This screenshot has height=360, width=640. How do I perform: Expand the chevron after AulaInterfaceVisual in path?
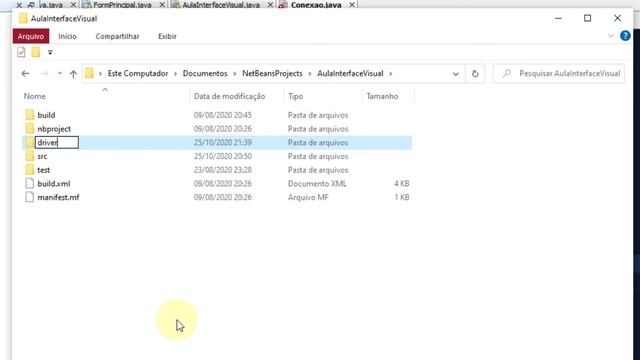click(391, 74)
